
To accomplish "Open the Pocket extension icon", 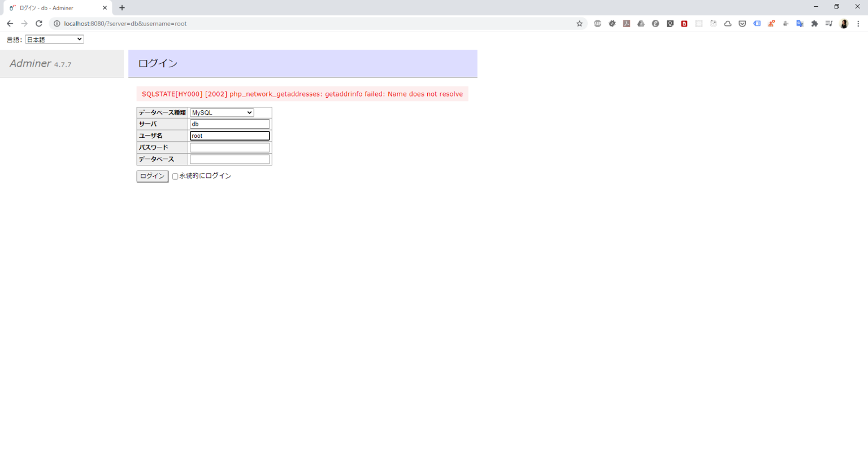I will click(742, 24).
